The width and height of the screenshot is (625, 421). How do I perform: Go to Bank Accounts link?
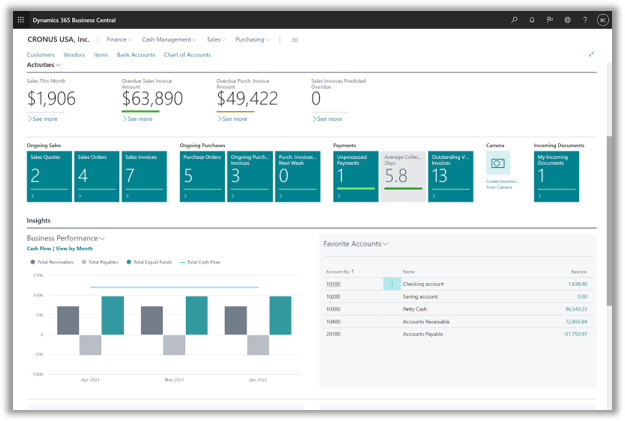coord(136,55)
